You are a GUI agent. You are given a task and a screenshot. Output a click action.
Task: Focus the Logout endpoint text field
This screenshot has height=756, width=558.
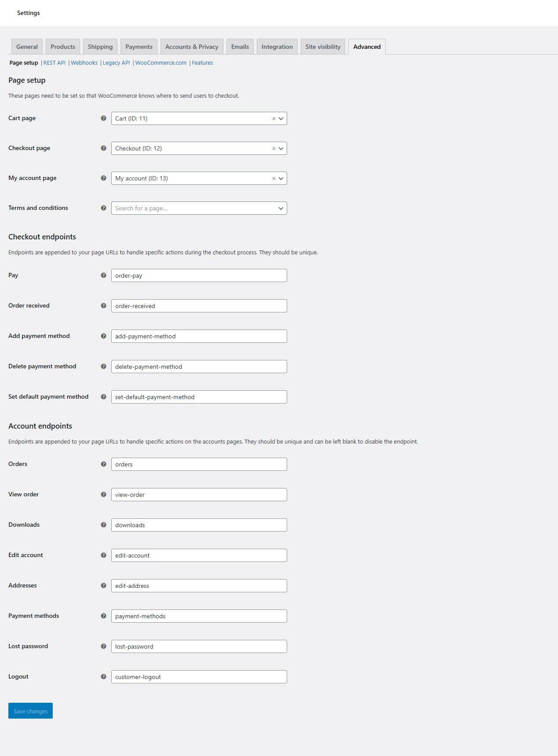199,677
